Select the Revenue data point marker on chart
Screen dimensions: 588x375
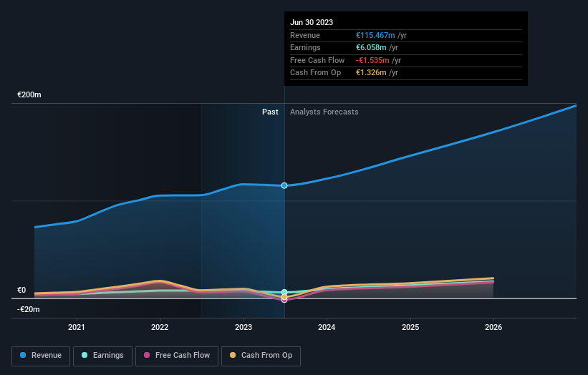(284, 185)
